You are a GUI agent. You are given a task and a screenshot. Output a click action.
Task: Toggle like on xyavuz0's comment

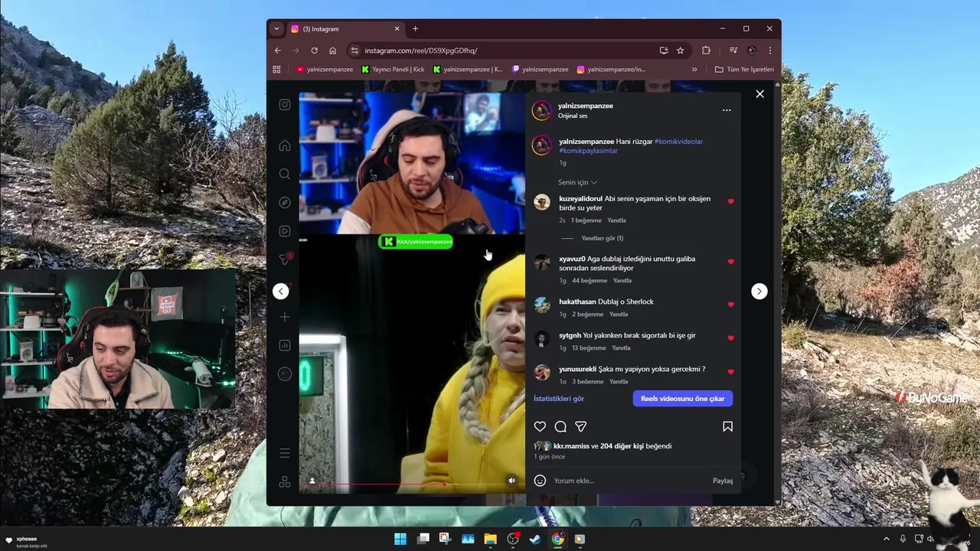(x=730, y=262)
